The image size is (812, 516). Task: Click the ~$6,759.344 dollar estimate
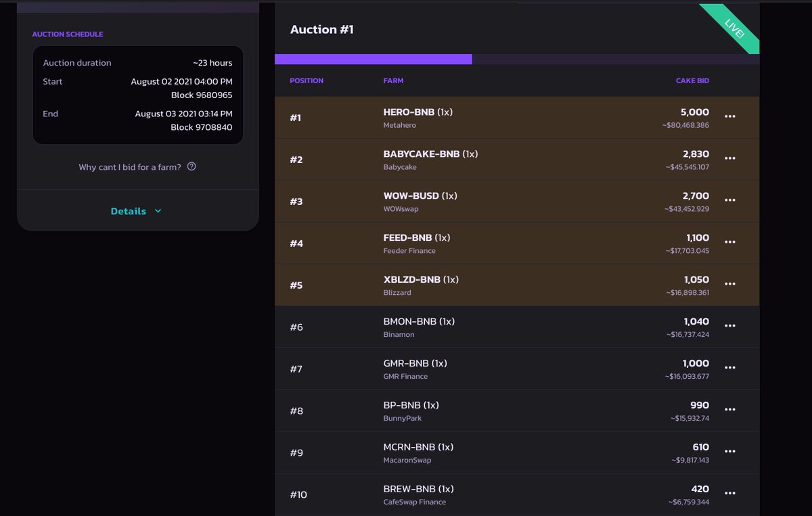coord(690,502)
